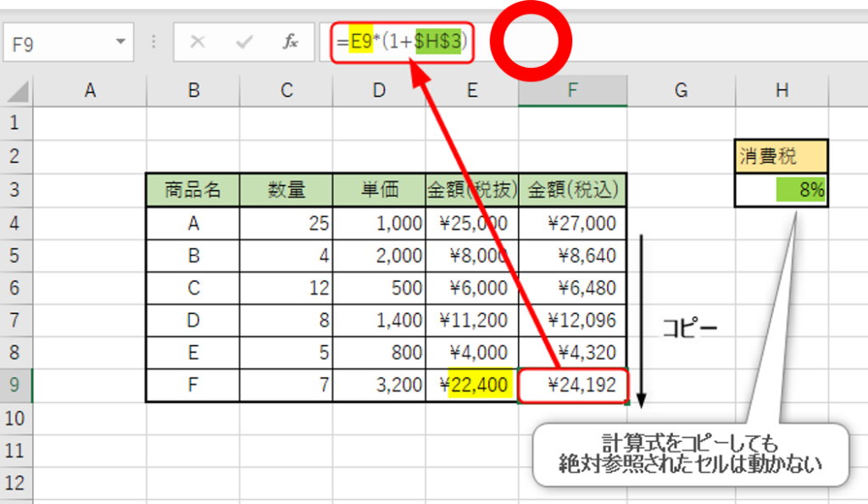Expand the Name Box dropdown arrow

(120, 42)
